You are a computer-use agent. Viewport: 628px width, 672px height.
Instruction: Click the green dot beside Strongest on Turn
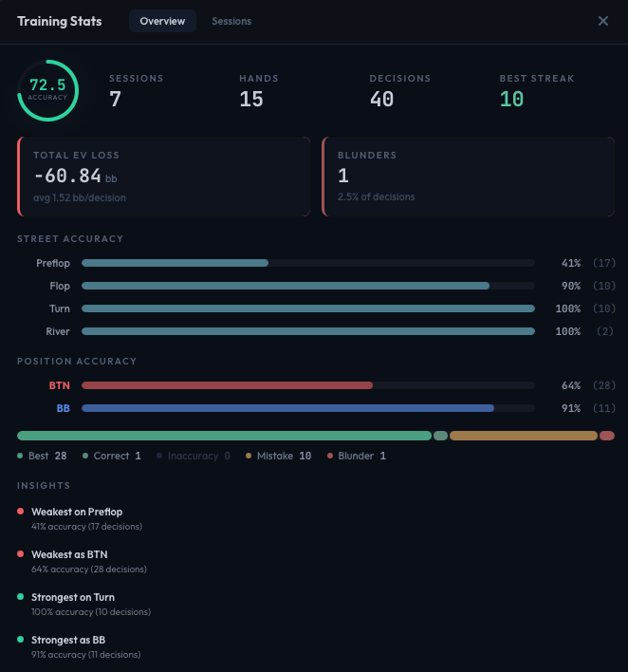coord(21,597)
